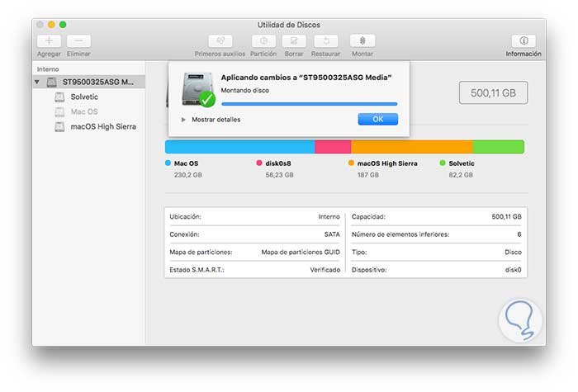The width and height of the screenshot is (578, 392).
Task: Click the blue Mac OS legend dot
Action: (x=168, y=163)
